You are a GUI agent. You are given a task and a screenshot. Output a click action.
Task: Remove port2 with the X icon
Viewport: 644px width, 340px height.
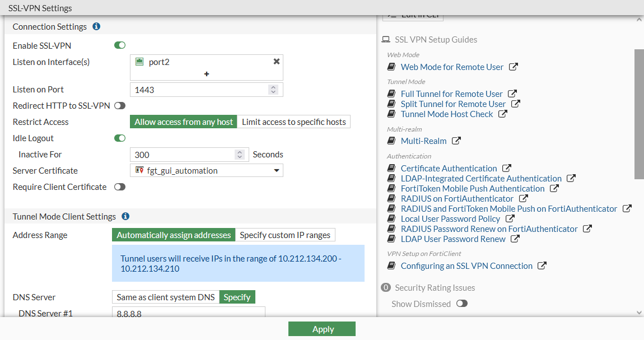click(x=276, y=62)
